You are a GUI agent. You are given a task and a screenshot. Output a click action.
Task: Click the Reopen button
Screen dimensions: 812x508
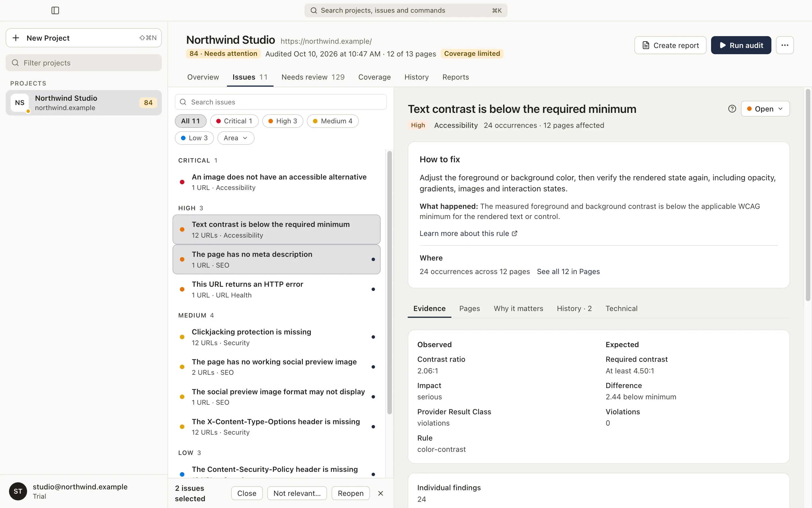(350, 493)
